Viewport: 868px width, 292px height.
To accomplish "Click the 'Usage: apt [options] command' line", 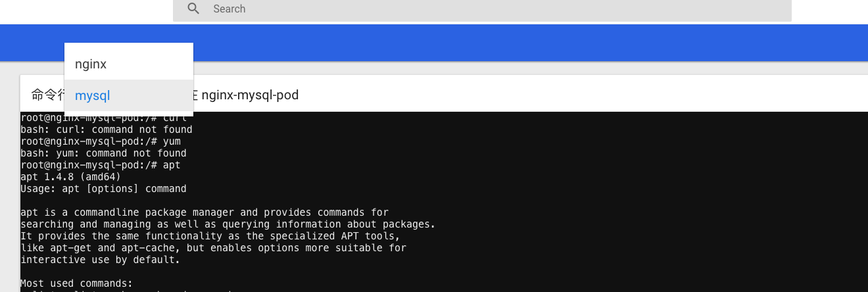I will [x=103, y=189].
